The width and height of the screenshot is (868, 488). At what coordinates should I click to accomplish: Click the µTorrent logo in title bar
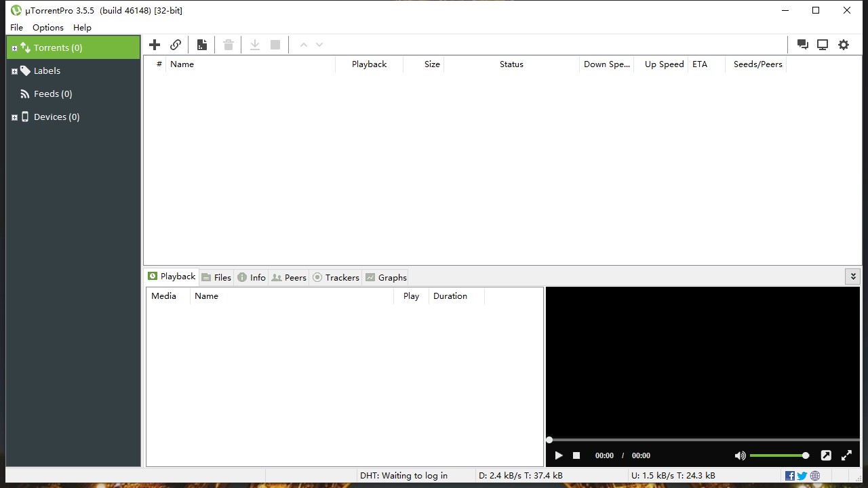point(16,10)
